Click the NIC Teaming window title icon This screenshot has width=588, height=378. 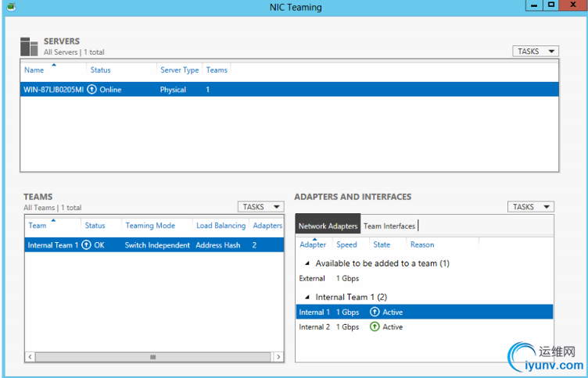[x=9, y=6]
